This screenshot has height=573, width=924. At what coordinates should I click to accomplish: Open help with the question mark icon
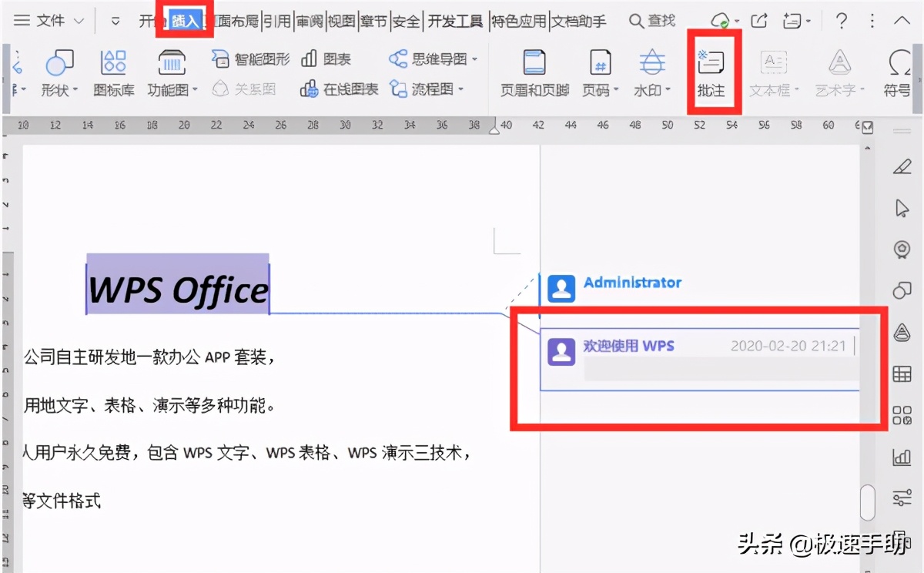[x=842, y=21]
